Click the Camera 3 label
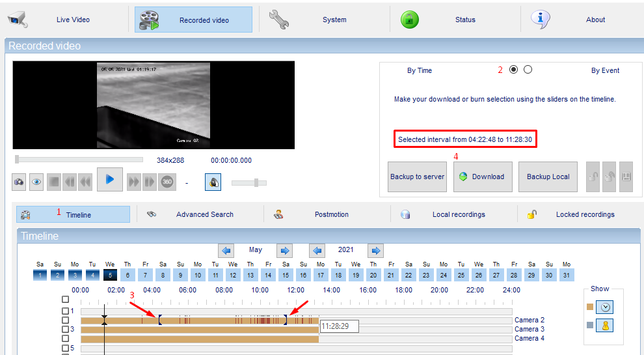This screenshot has height=355, width=644. point(530,329)
